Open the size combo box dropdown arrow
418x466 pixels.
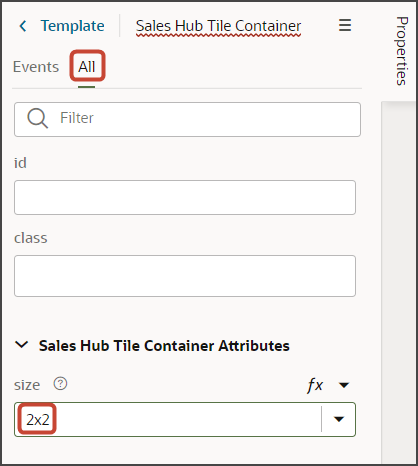click(x=339, y=419)
